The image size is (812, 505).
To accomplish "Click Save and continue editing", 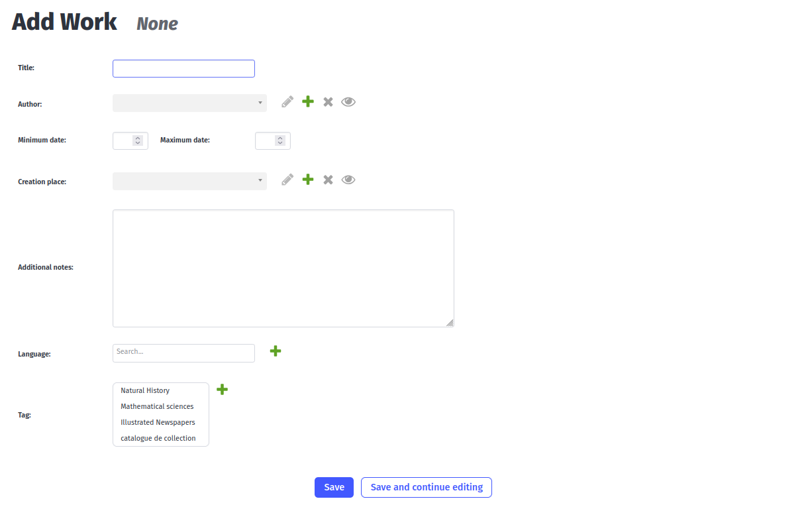I will (426, 487).
